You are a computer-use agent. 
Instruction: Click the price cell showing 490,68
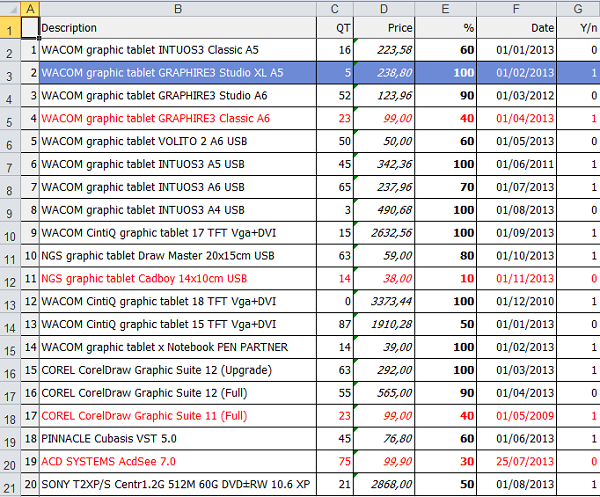384,210
